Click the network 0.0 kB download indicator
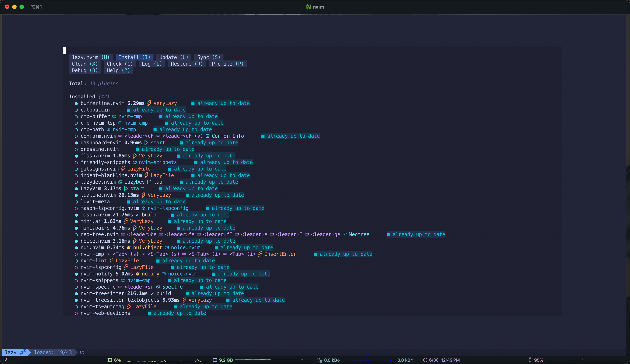Screen dimensions: 630x364 [329, 360]
